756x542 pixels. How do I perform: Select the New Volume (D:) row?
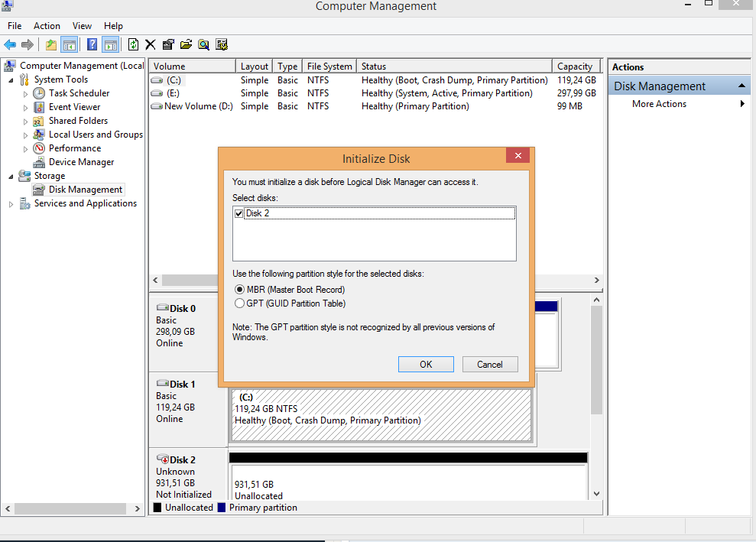(375, 106)
